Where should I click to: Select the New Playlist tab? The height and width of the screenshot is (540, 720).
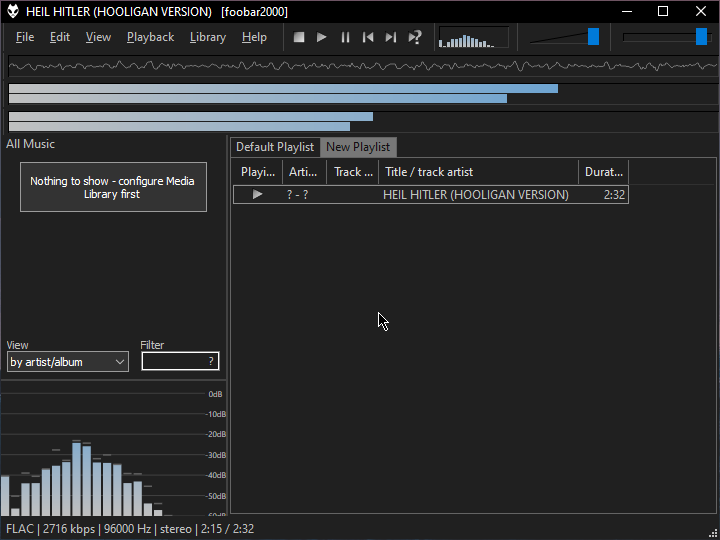358,147
